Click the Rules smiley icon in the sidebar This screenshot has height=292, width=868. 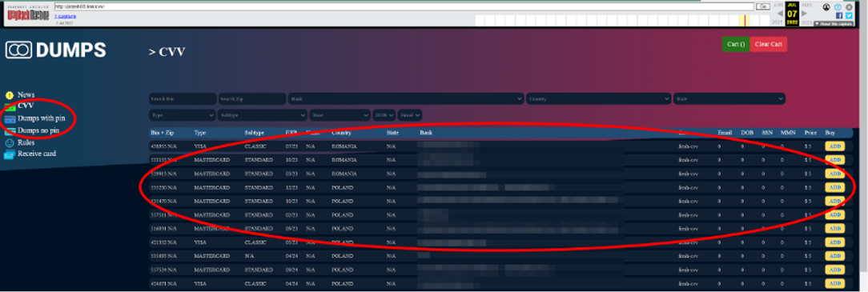[10, 142]
